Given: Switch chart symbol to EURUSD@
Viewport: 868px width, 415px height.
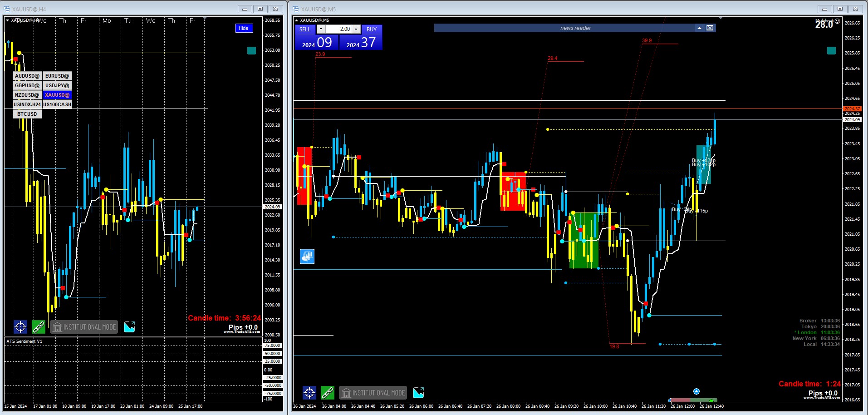Looking at the screenshot, I should 57,76.
